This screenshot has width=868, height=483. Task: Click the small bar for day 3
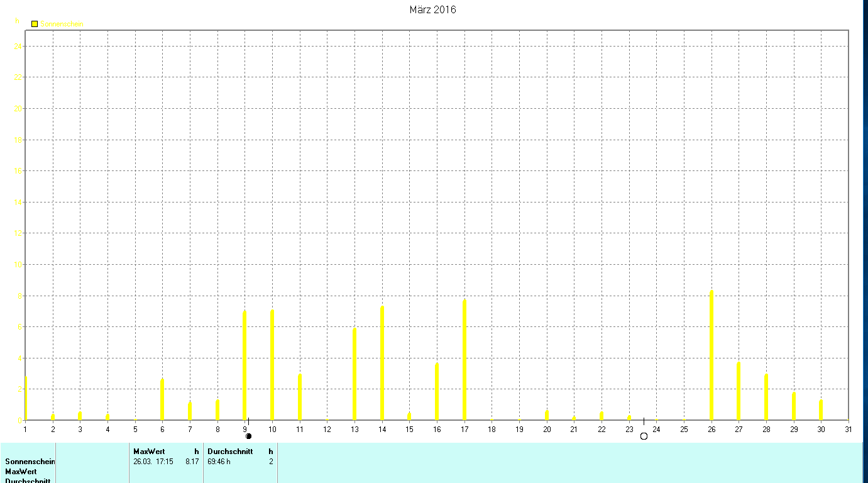point(80,415)
